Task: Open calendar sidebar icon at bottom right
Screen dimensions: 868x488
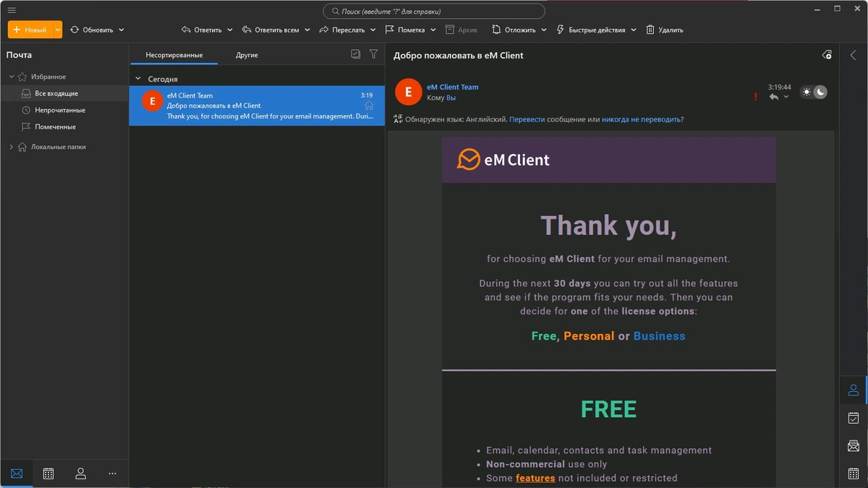Action: (854, 474)
